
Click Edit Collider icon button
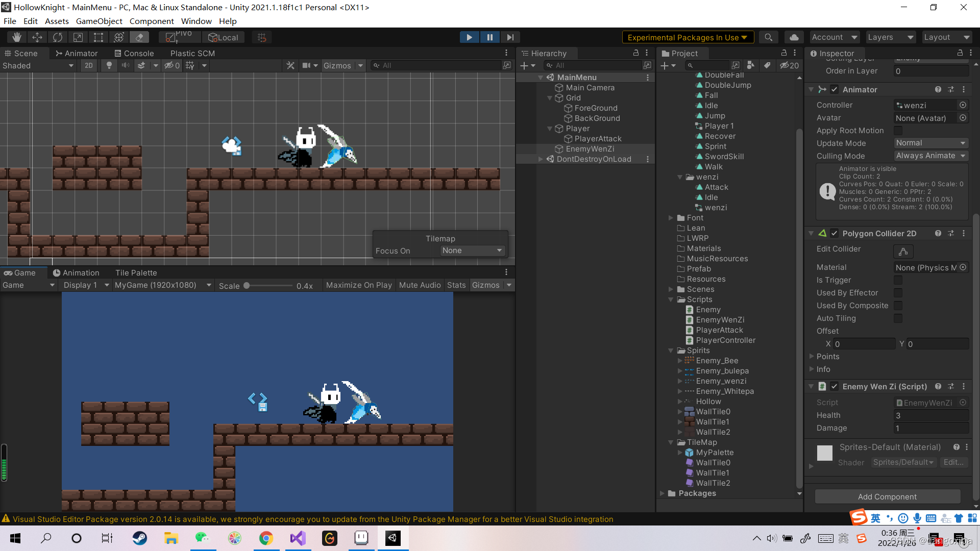(903, 251)
